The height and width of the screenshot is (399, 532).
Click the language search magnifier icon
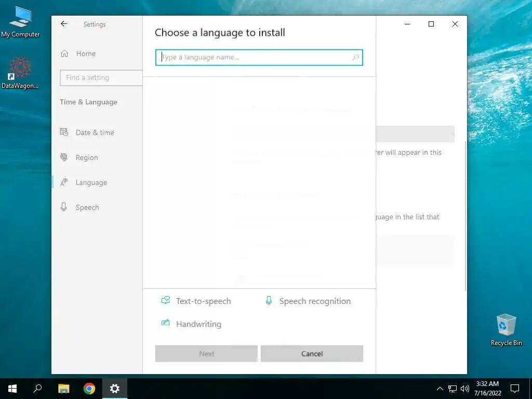point(355,57)
